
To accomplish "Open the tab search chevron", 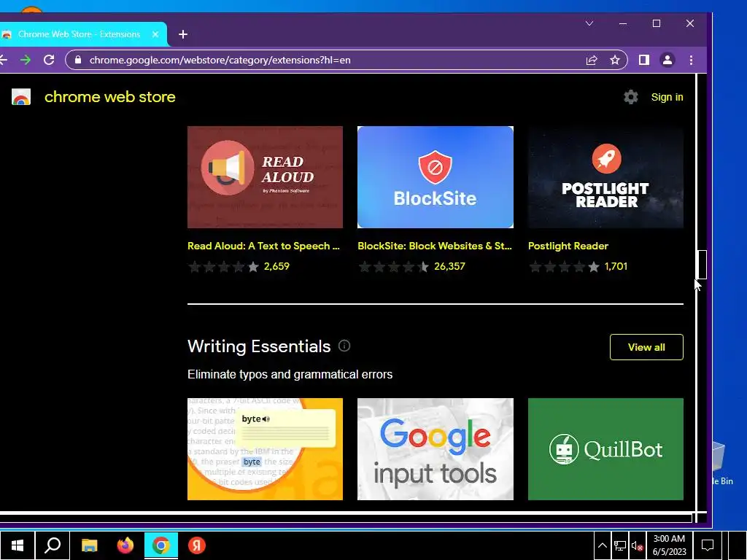I will tap(589, 23).
